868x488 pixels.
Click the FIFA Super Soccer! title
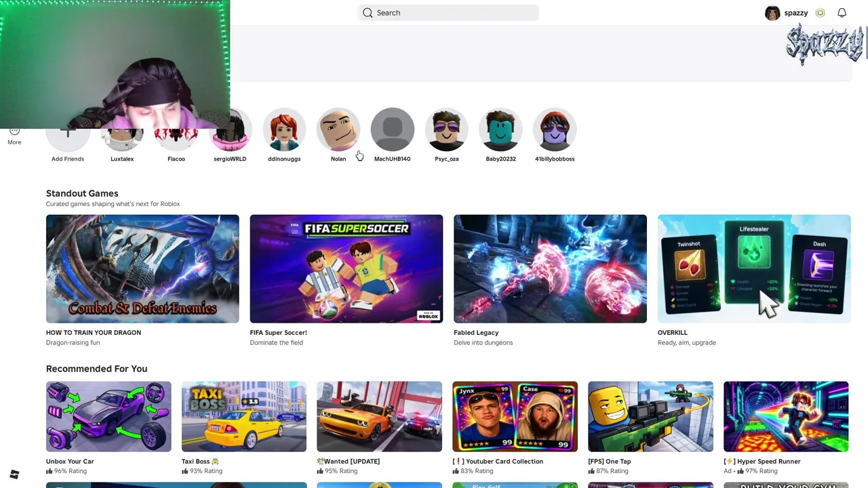click(278, 333)
